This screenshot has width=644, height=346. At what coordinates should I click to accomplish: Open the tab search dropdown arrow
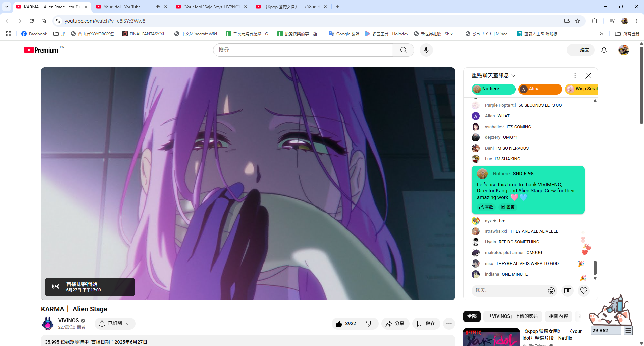pyautogui.click(x=7, y=7)
